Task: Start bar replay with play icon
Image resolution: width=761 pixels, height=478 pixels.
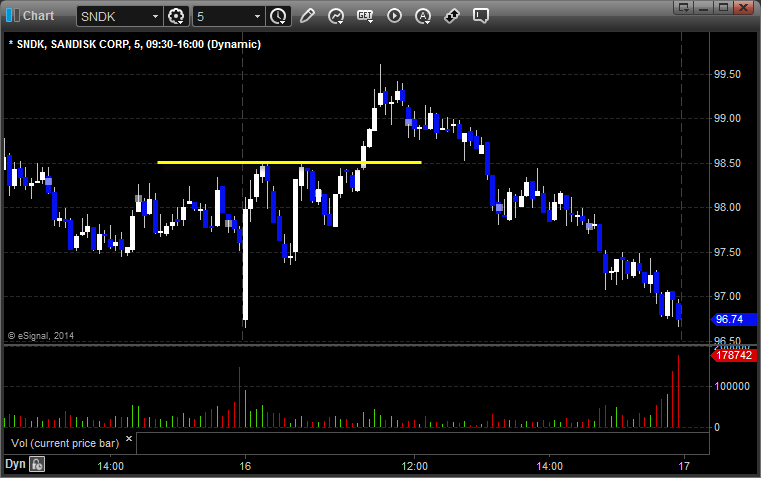Action: pyautogui.click(x=394, y=16)
